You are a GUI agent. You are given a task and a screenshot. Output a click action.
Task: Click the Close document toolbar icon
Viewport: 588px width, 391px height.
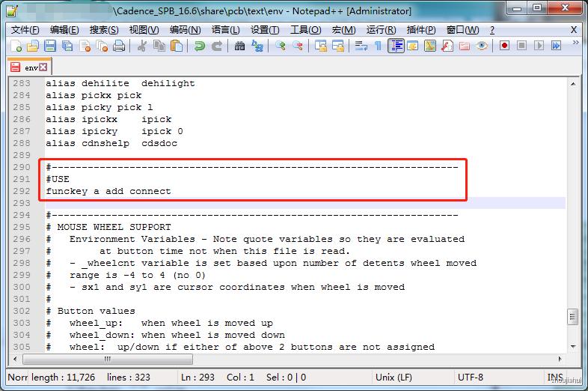pyautogui.click(x=85, y=46)
